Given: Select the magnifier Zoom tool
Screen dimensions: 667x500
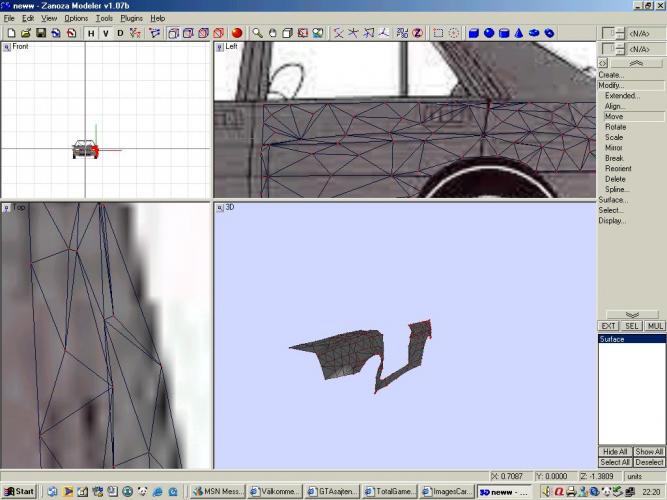Looking at the screenshot, I should pos(257,33).
